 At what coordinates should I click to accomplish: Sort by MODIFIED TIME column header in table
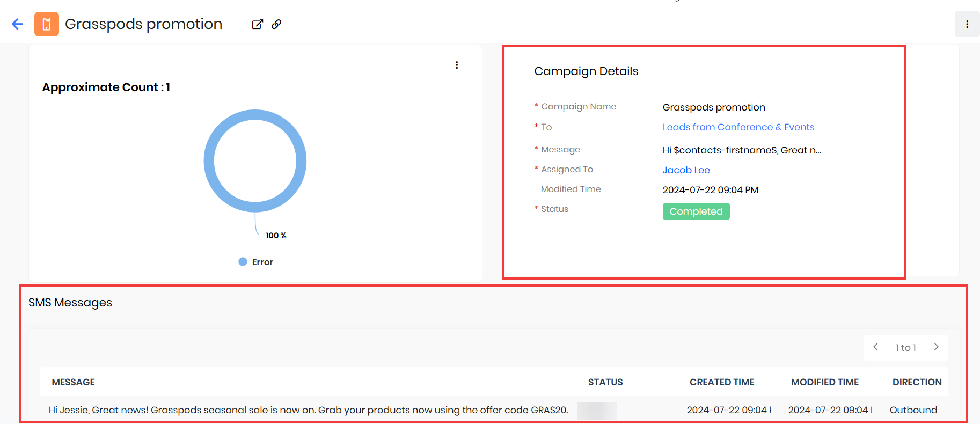[x=824, y=382]
